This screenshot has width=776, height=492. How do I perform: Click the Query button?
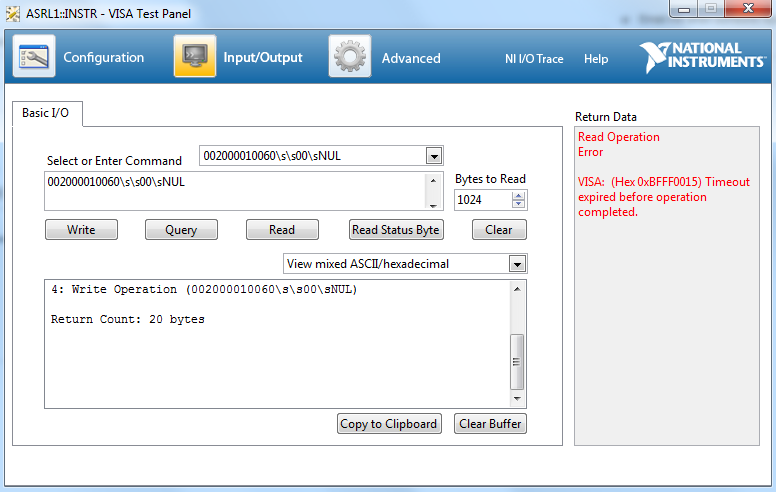181,230
